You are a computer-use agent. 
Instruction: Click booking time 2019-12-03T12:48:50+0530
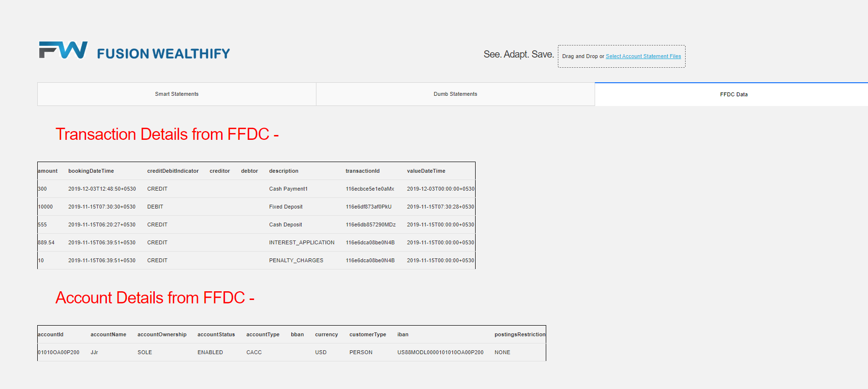pyautogui.click(x=102, y=189)
